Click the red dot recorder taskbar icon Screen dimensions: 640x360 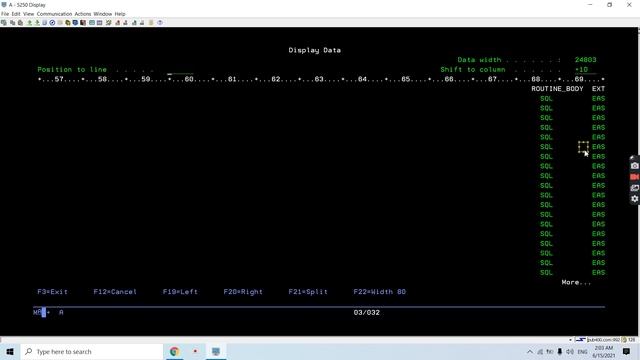click(195, 351)
